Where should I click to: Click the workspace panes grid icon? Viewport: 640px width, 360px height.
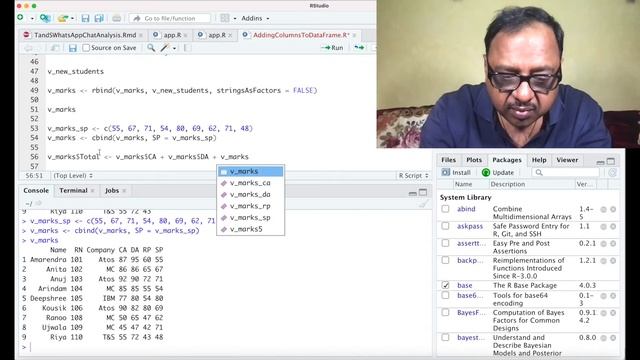coord(224,18)
